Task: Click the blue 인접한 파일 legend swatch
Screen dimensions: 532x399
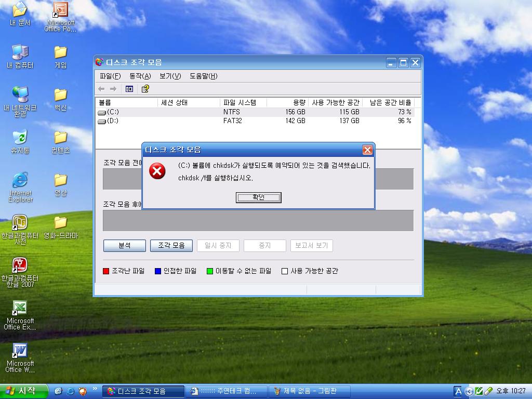Action: point(158,271)
